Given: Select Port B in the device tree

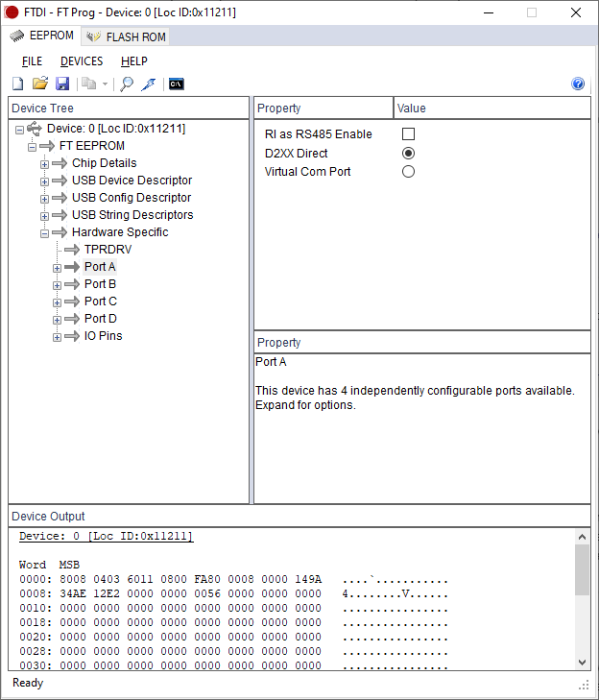Looking at the screenshot, I should point(100,284).
